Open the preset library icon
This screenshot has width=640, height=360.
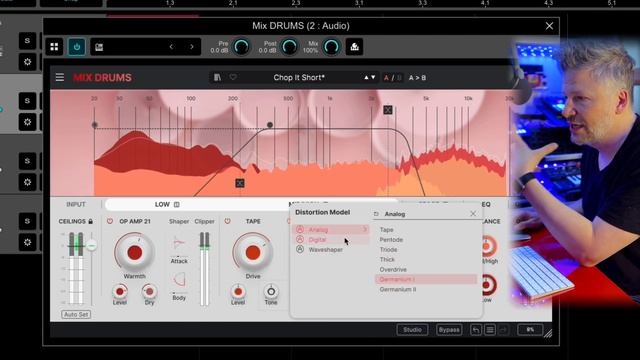point(217,77)
